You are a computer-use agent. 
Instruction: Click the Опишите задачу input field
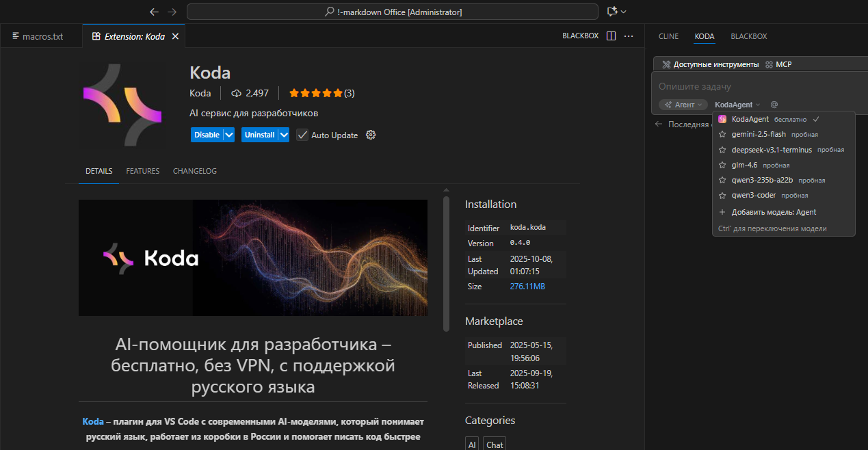click(x=759, y=87)
